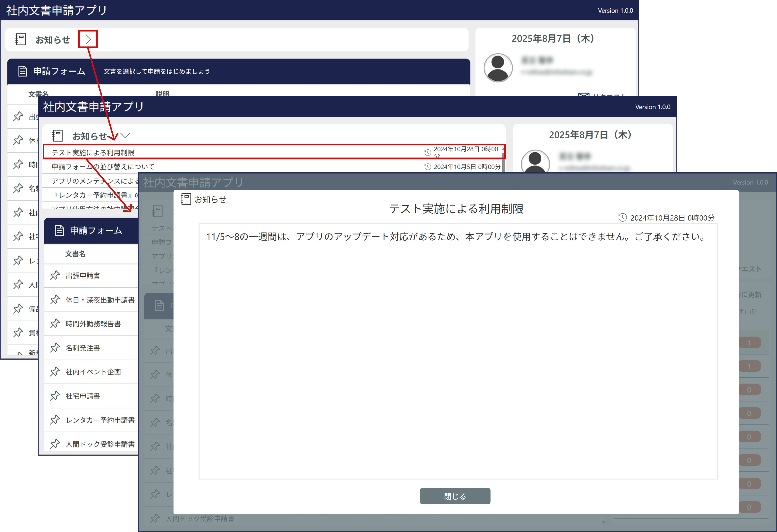
Task: Pin the 時間外勤務報告書 document
Action: (55, 323)
